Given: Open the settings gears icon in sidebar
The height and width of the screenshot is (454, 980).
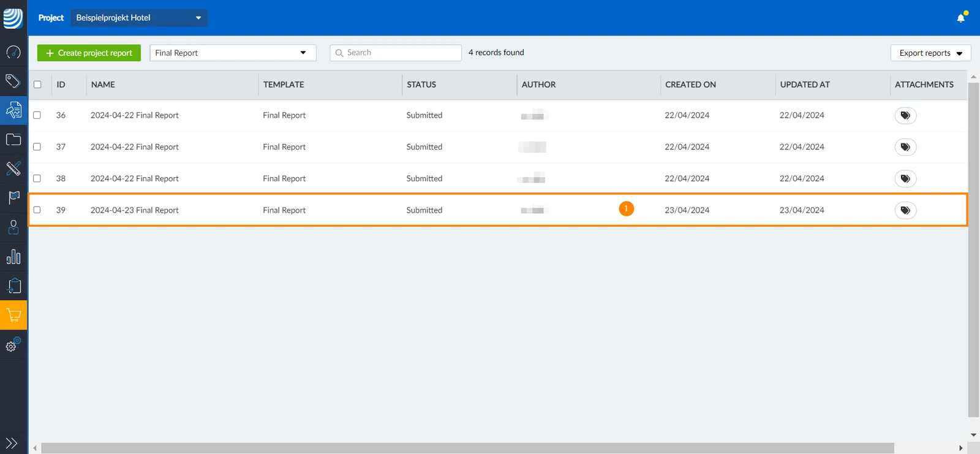Looking at the screenshot, I should 13,344.
